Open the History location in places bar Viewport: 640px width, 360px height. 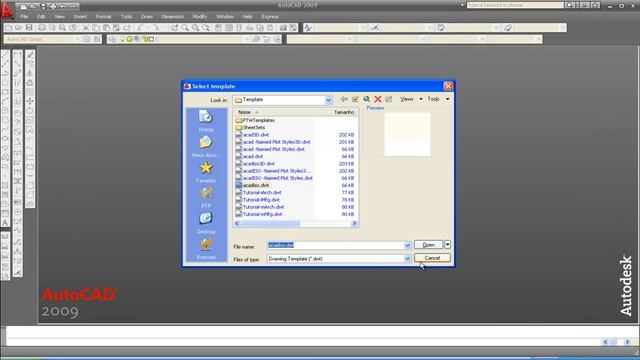[206, 120]
